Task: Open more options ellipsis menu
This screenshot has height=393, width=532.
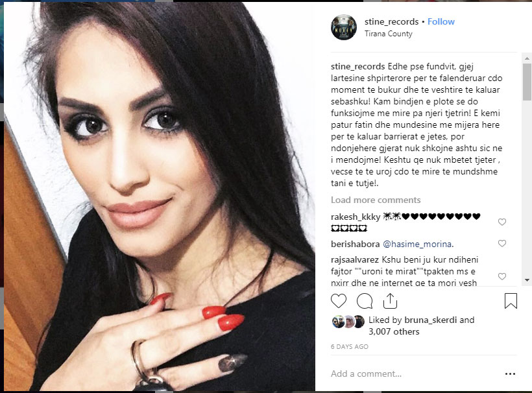Action: pyautogui.click(x=511, y=374)
